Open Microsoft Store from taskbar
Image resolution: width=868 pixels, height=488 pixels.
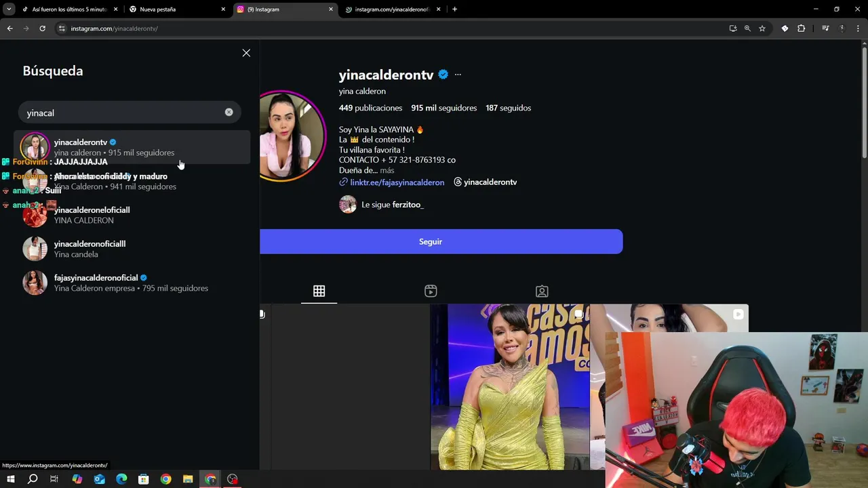point(143,479)
